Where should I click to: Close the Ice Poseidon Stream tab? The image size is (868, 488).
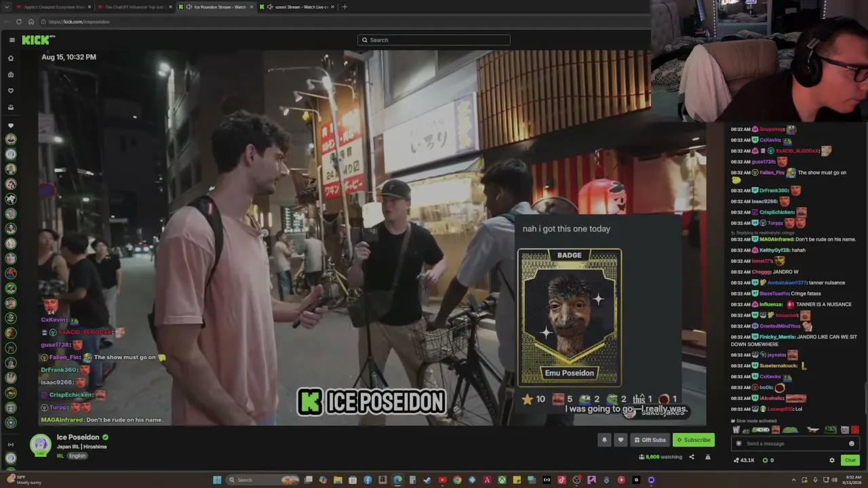click(x=252, y=7)
